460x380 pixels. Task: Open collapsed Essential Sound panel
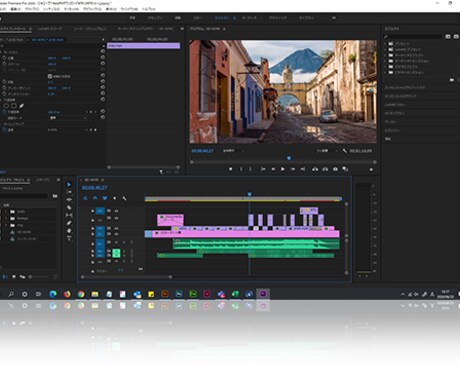point(401,96)
